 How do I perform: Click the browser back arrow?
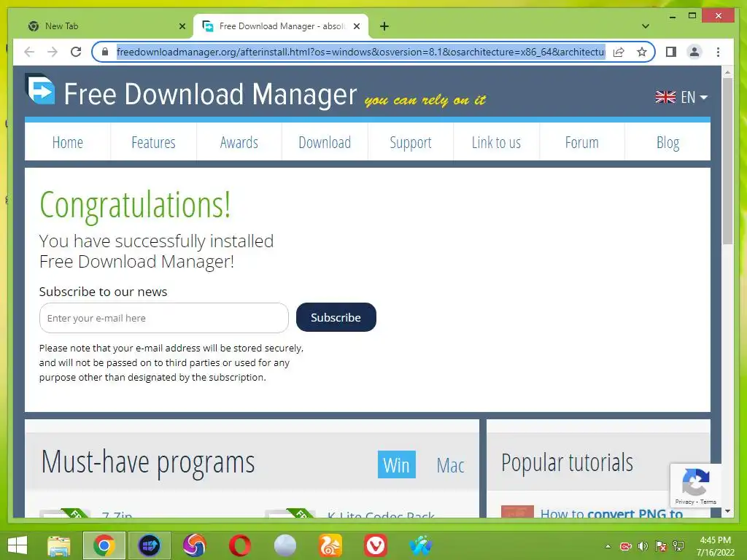tap(29, 52)
